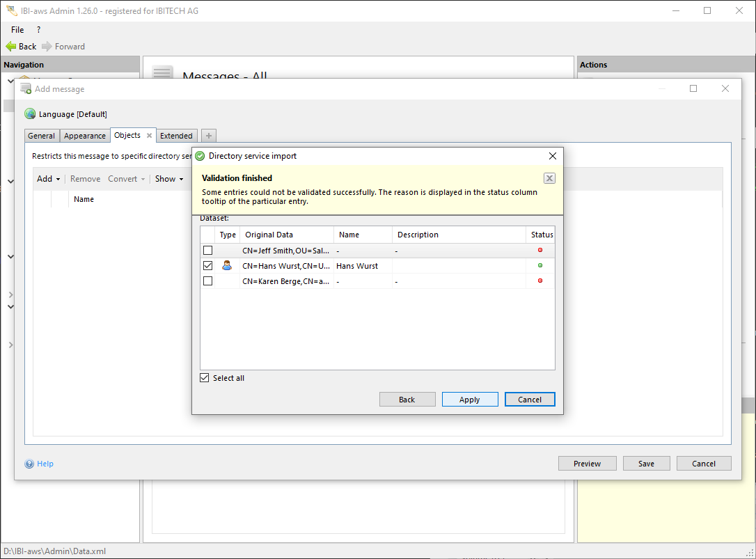Add a new tab with plus button

(209, 136)
